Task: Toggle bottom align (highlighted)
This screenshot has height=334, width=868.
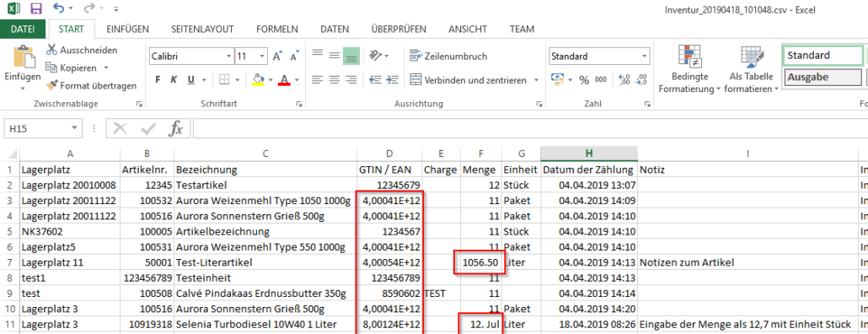Action: 351,56
